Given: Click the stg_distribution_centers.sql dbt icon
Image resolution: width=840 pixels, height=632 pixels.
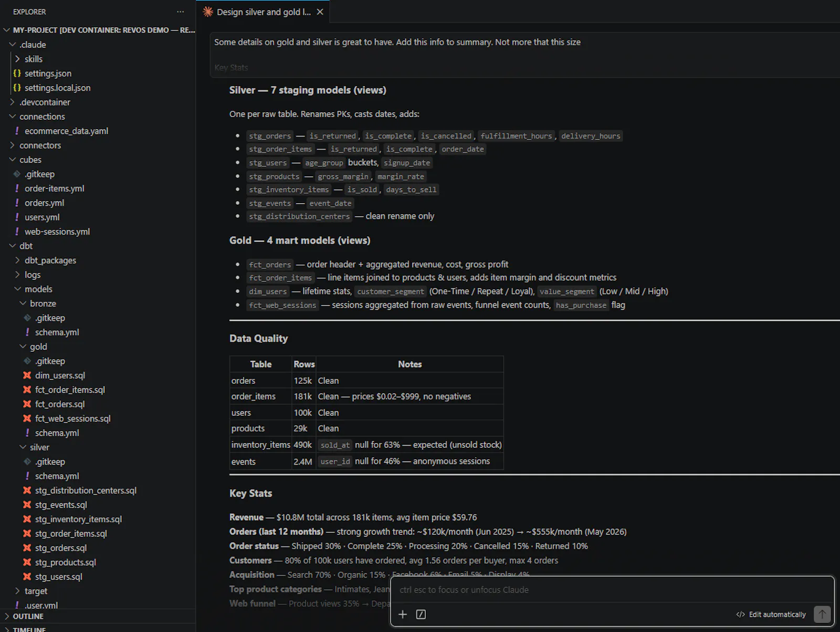Looking at the screenshot, I should pos(27,490).
